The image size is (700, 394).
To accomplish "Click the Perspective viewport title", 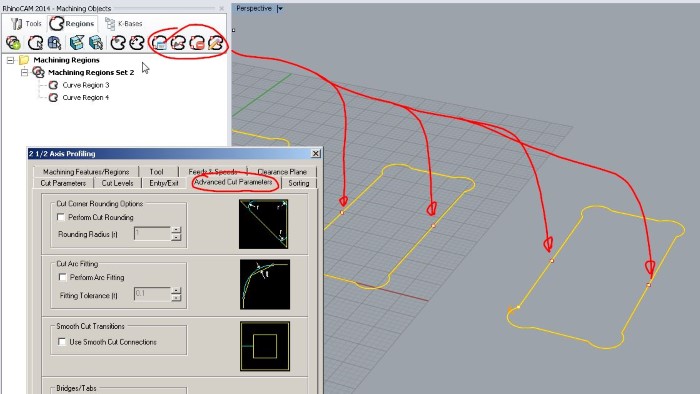I will tap(254, 8).
